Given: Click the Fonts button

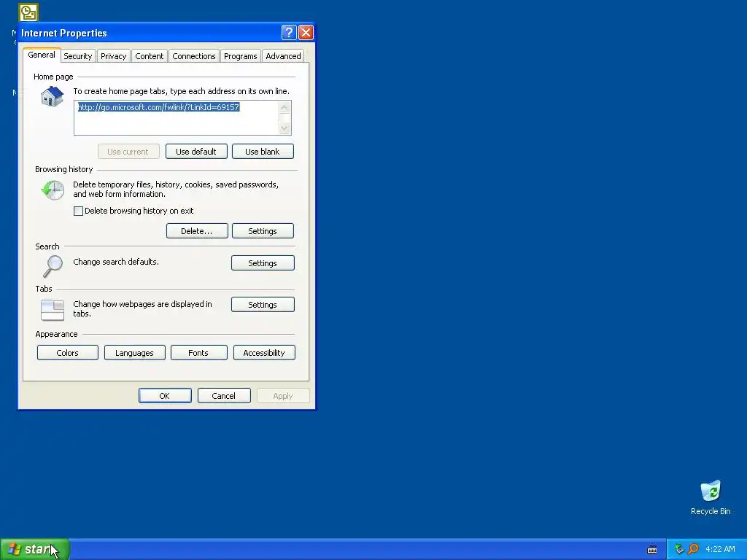Looking at the screenshot, I should pyautogui.click(x=198, y=353).
